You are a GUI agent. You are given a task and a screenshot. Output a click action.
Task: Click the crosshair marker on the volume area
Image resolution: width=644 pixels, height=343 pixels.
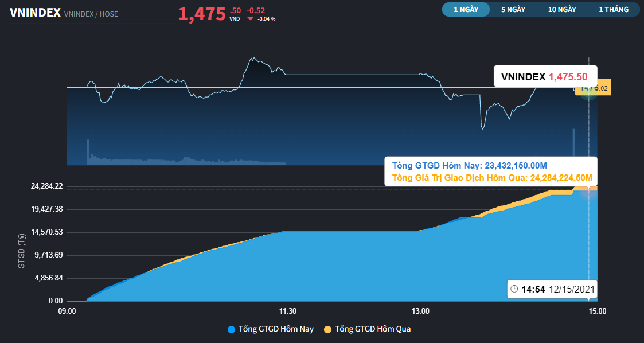[588, 190]
